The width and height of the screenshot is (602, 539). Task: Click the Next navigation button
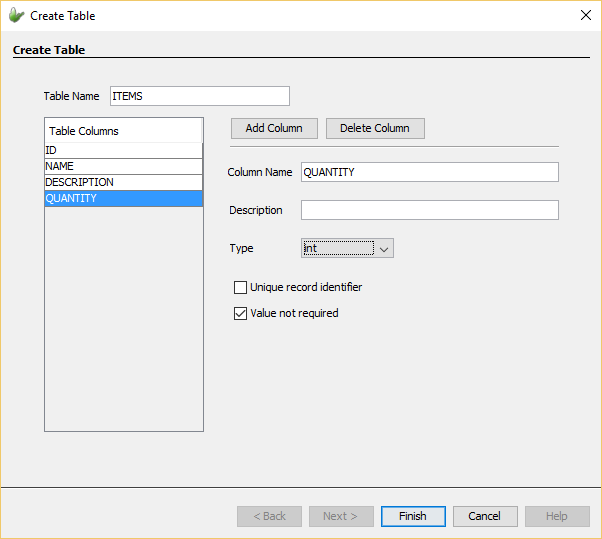click(x=341, y=516)
